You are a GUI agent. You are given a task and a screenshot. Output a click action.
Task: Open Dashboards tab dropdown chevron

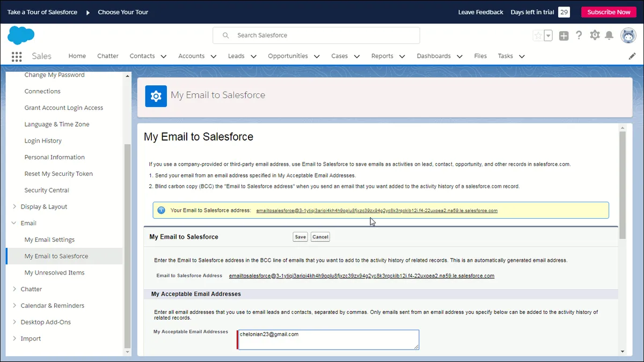point(460,56)
